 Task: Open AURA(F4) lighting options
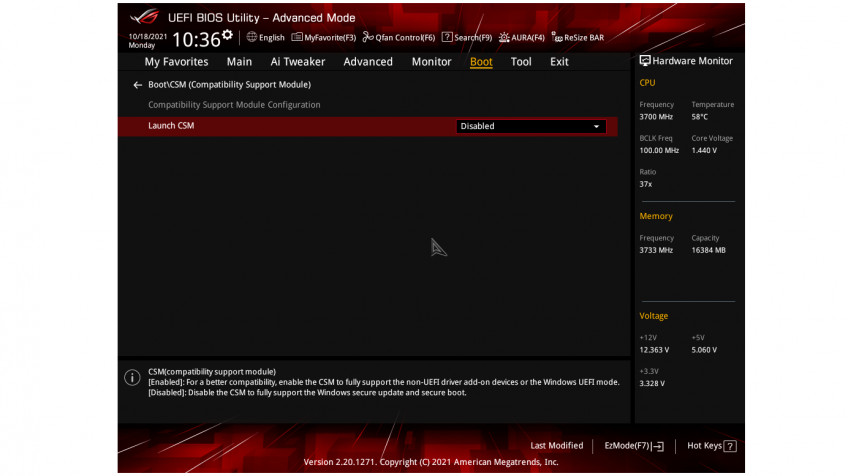(521, 37)
